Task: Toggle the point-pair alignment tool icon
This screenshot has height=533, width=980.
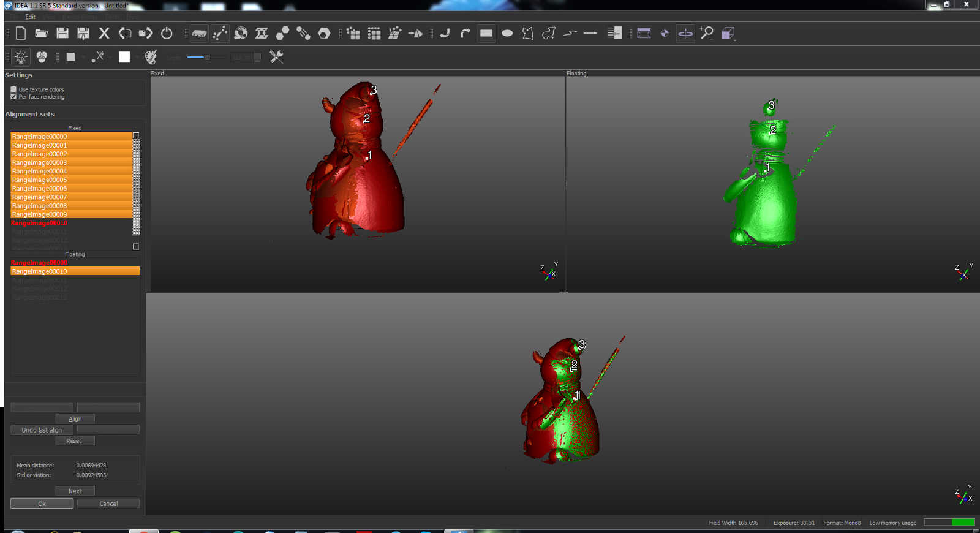Action: 220,33
